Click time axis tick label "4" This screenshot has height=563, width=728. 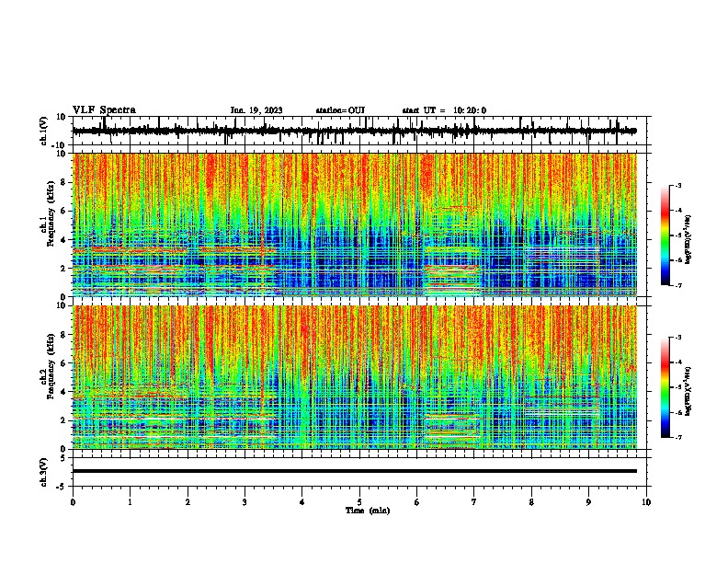pos(302,502)
